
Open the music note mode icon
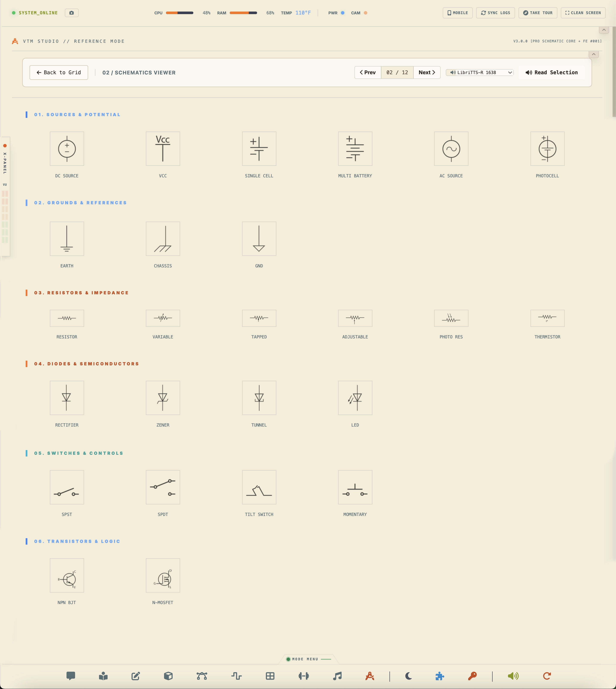(x=337, y=676)
